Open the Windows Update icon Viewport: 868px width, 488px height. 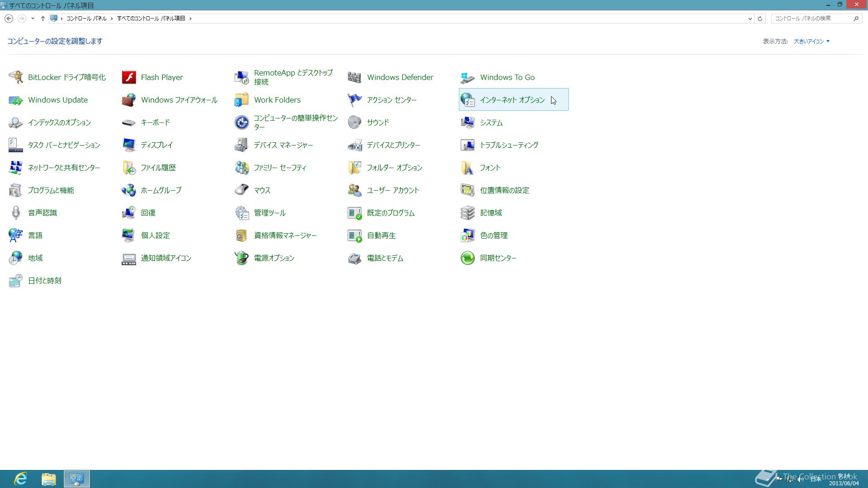pos(16,100)
